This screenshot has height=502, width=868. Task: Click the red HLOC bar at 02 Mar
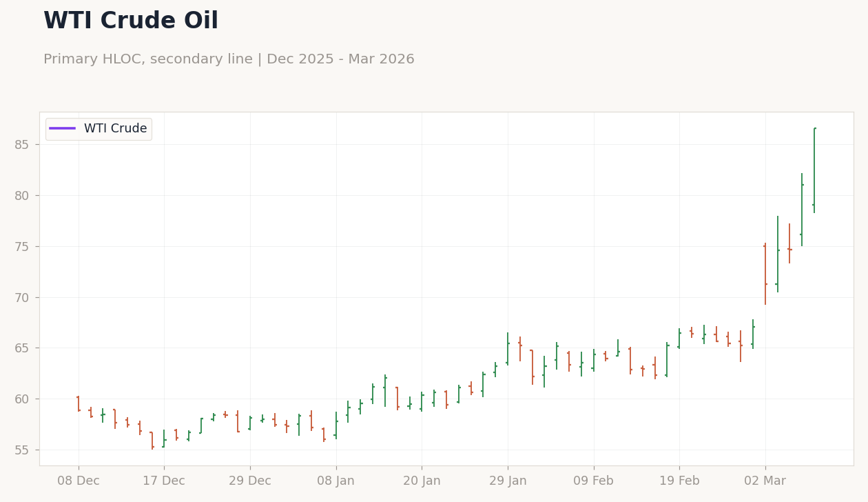pyautogui.click(x=765, y=274)
